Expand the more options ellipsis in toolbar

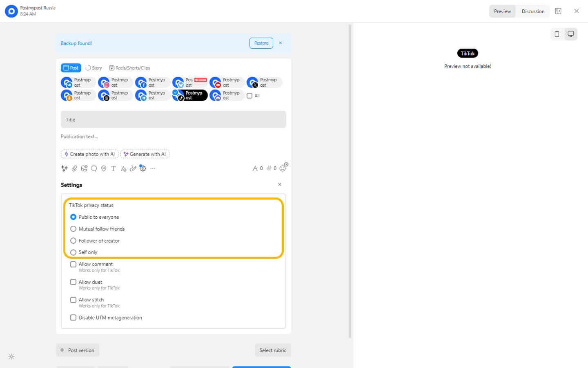(x=153, y=168)
